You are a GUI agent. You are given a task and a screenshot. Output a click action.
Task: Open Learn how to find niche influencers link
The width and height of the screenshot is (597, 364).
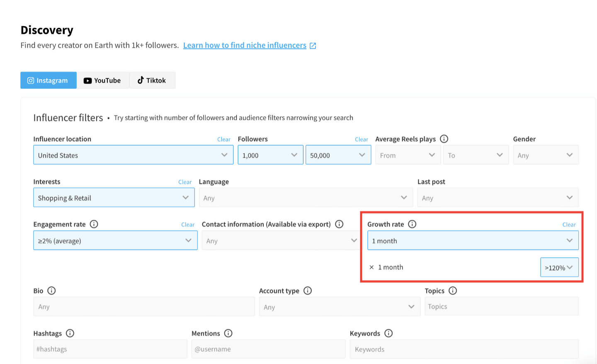click(245, 45)
